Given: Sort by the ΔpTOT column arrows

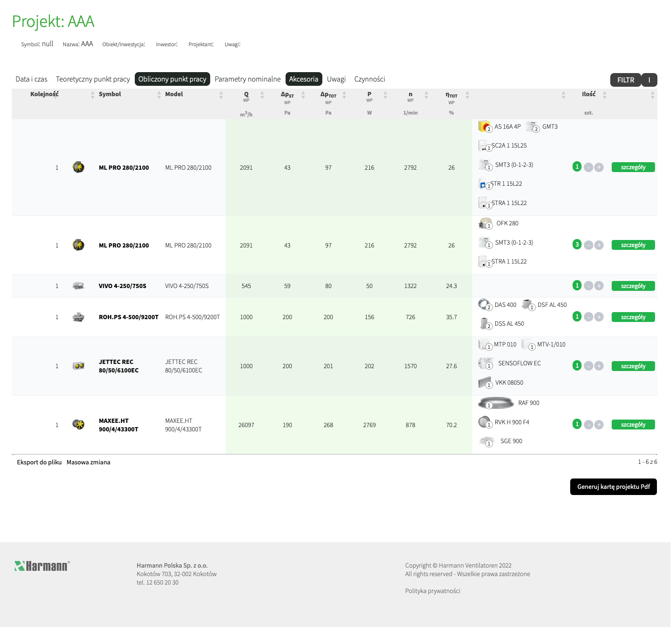Looking at the screenshot, I should 344,95.
